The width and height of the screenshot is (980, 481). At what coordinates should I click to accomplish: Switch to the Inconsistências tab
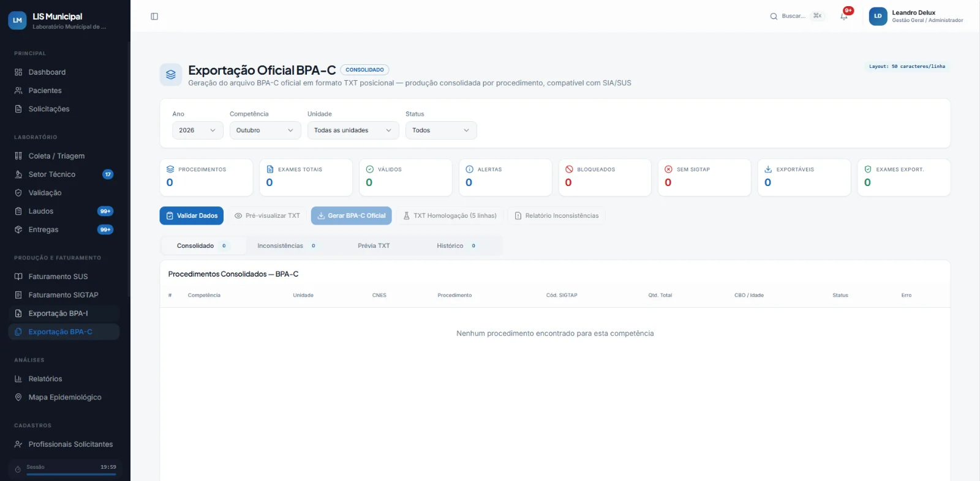click(x=288, y=246)
